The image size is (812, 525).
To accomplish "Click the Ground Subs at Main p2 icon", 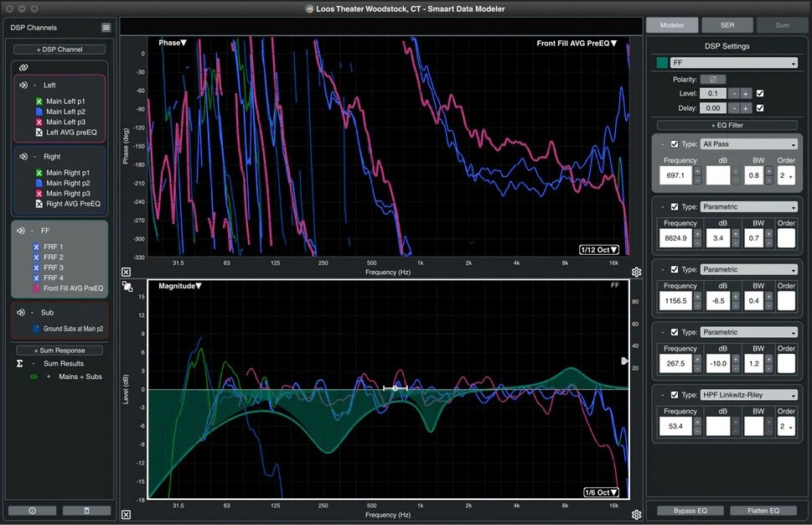I will point(36,329).
